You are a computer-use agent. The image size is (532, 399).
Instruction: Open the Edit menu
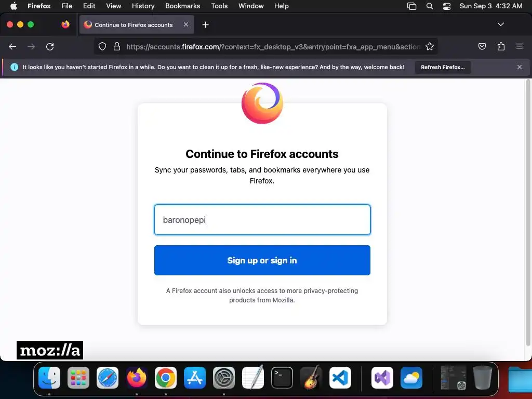tap(89, 6)
